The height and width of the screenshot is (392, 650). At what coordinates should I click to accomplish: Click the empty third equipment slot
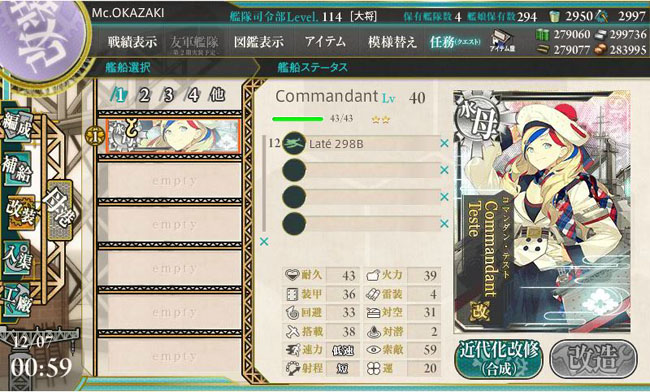point(361,196)
